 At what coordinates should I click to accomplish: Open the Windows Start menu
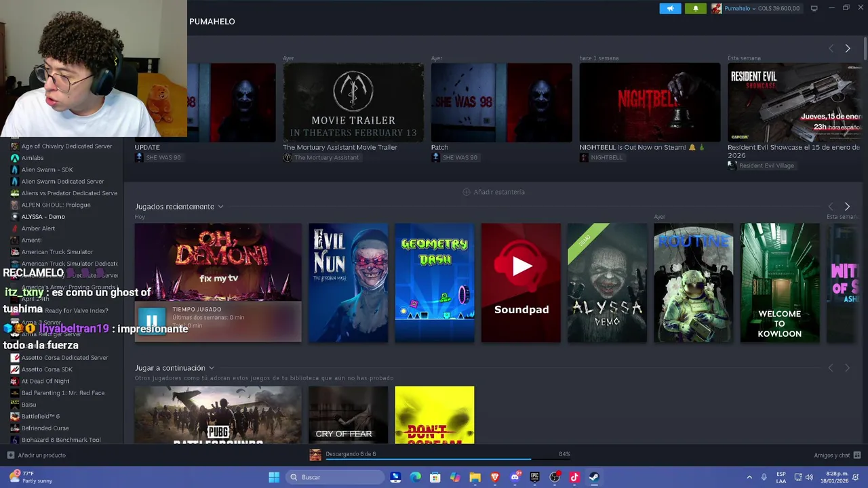click(x=274, y=477)
